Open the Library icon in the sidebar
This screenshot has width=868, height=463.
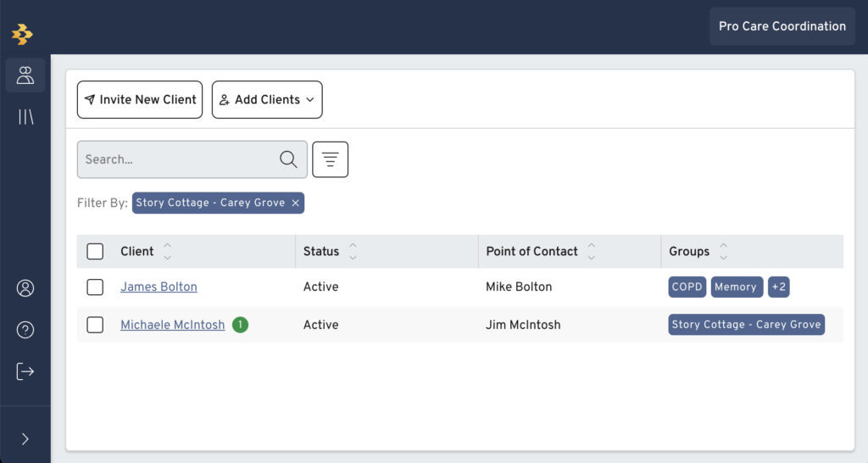[x=25, y=117]
